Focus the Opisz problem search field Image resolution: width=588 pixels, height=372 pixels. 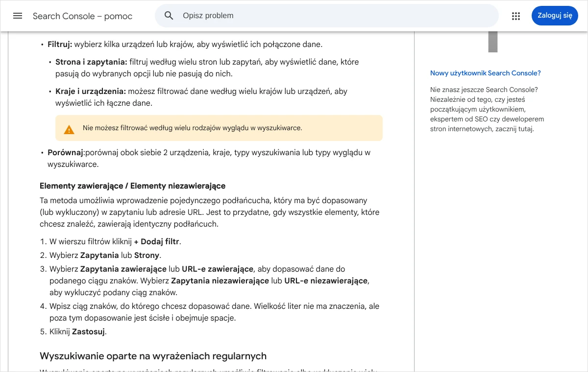pyautogui.click(x=327, y=16)
